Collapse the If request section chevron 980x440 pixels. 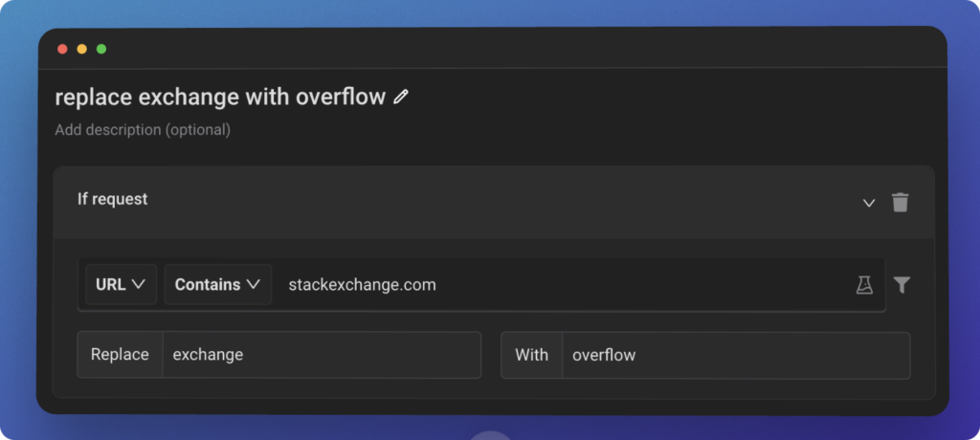coord(869,203)
